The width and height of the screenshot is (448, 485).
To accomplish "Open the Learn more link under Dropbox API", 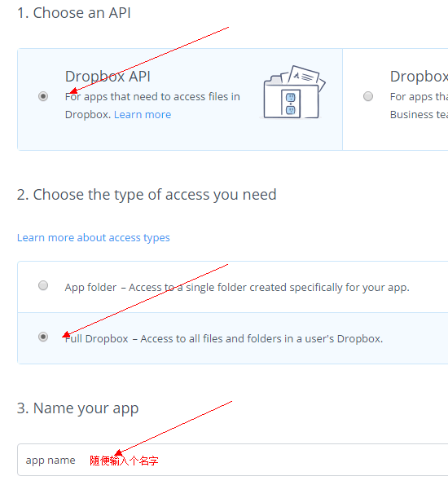I will pos(143,115).
